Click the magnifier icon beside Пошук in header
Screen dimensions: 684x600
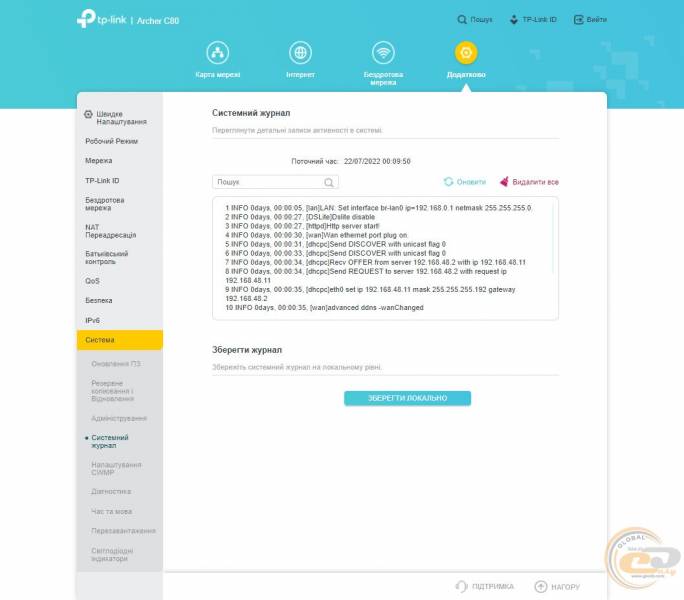[x=462, y=20]
